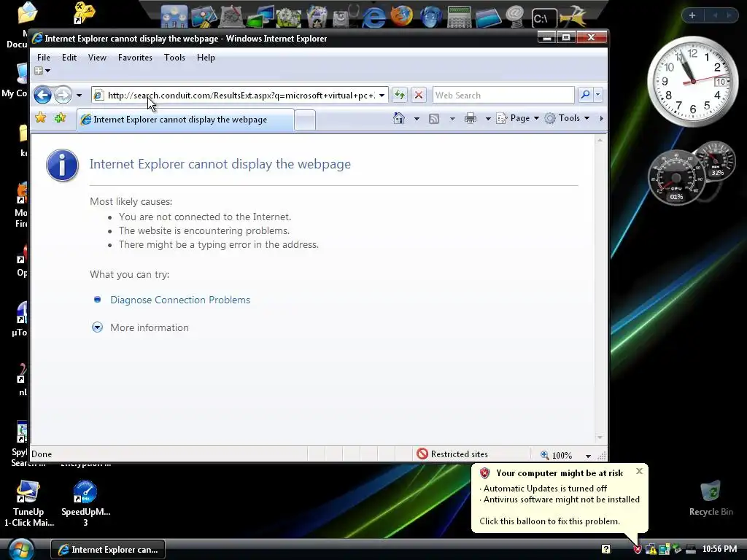This screenshot has height=560, width=747.
Task: Click the address bar URL field
Action: click(241, 96)
